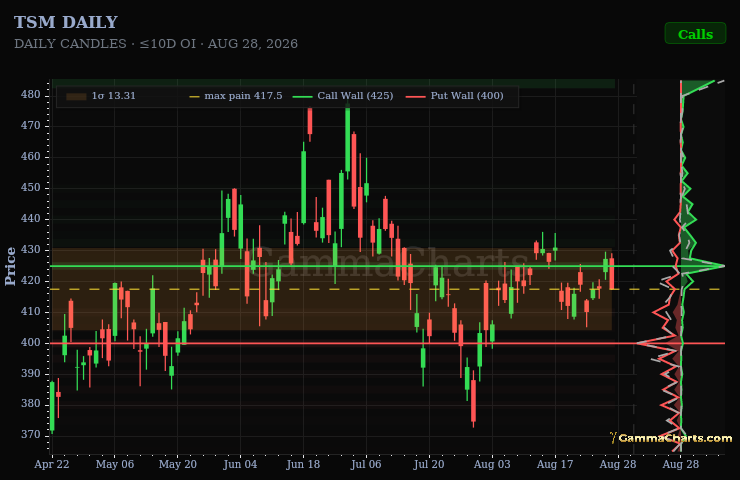
Task: Click the subtitle DAILY CANDLES · ≤10D OI · AUG 28, 2026
Action: pos(156,44)
